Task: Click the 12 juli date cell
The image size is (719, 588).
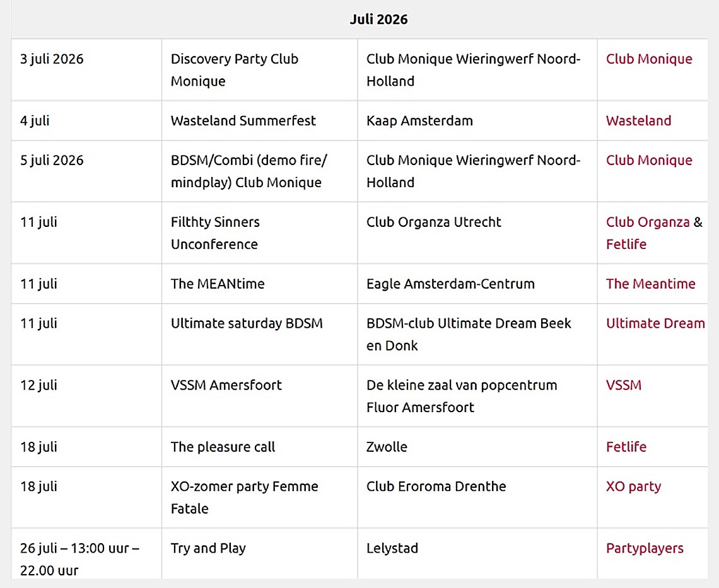Action: tap(86, 396)
